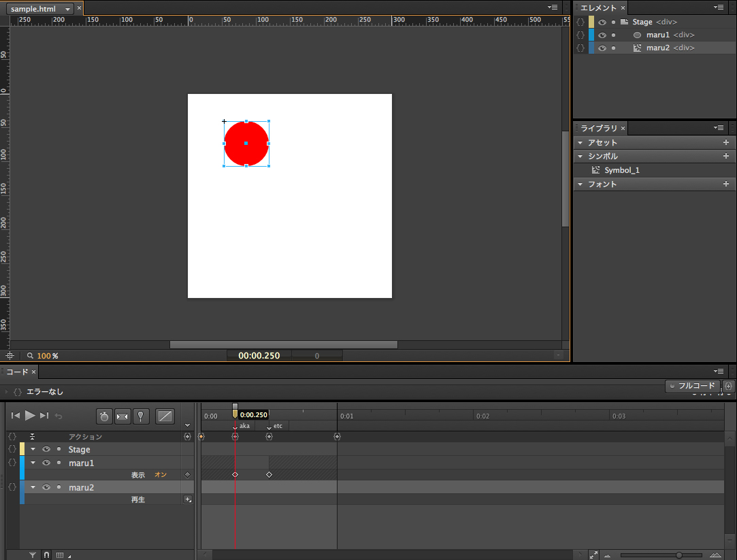Collapse the シンボル section

coord(580,156)
